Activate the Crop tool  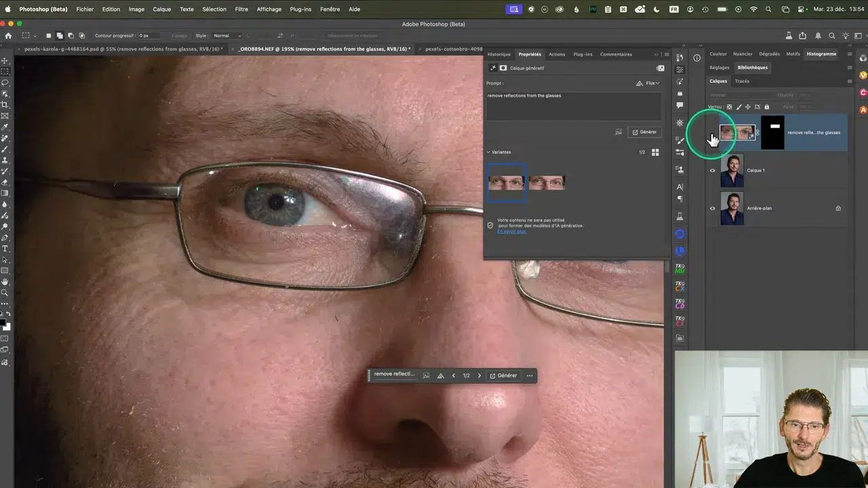point(5,105)
